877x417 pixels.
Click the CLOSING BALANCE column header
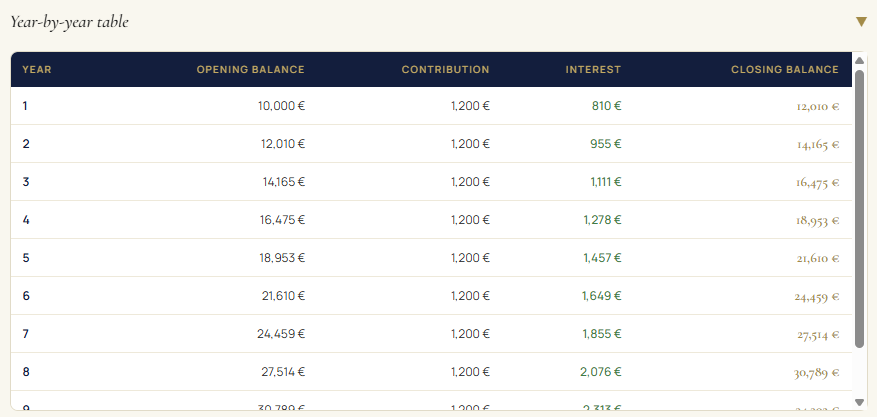pos(784,70)
